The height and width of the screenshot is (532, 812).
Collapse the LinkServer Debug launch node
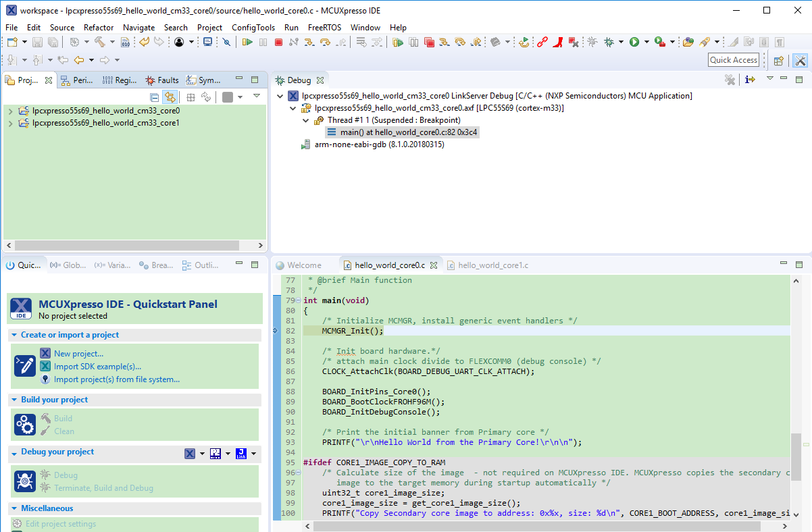tap(280, 96)
